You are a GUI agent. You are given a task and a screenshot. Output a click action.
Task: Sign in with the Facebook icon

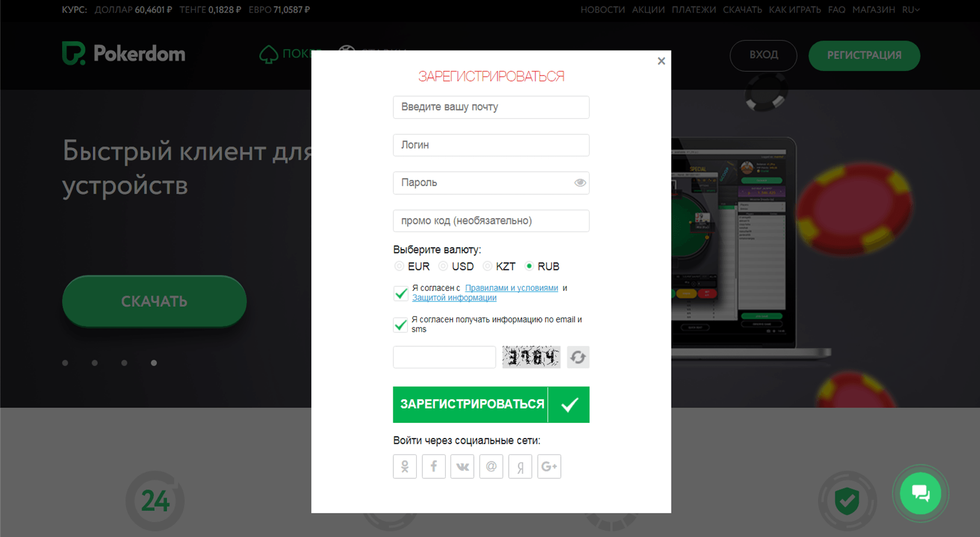click(x=434, y=467)
